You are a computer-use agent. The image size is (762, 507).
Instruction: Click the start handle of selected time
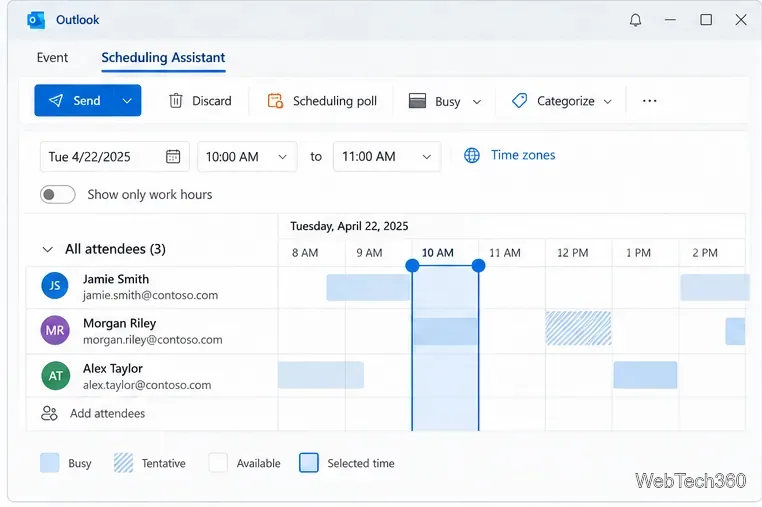pyautogui.click(x=412, y=265)
